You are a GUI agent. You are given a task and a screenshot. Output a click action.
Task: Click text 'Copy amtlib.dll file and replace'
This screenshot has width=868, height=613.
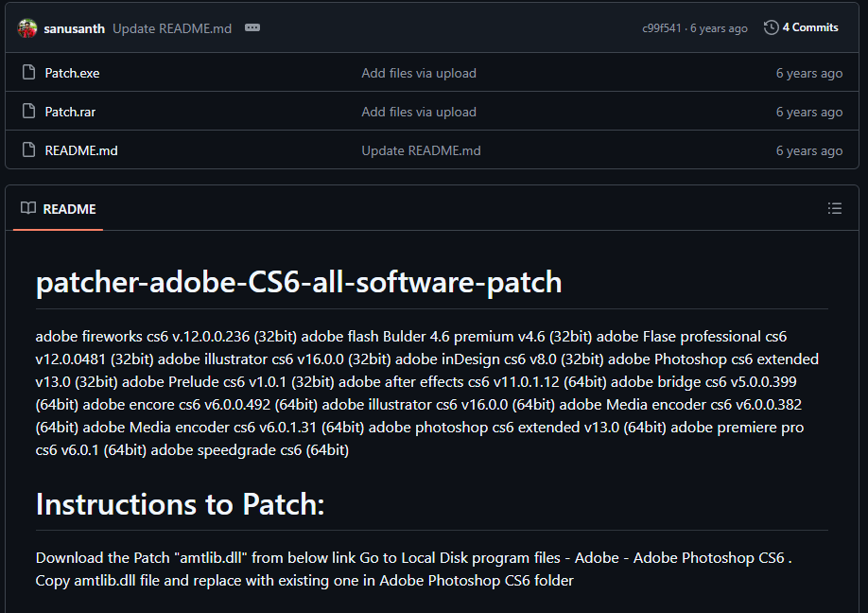pyautogui.click(x=138, y=580)
